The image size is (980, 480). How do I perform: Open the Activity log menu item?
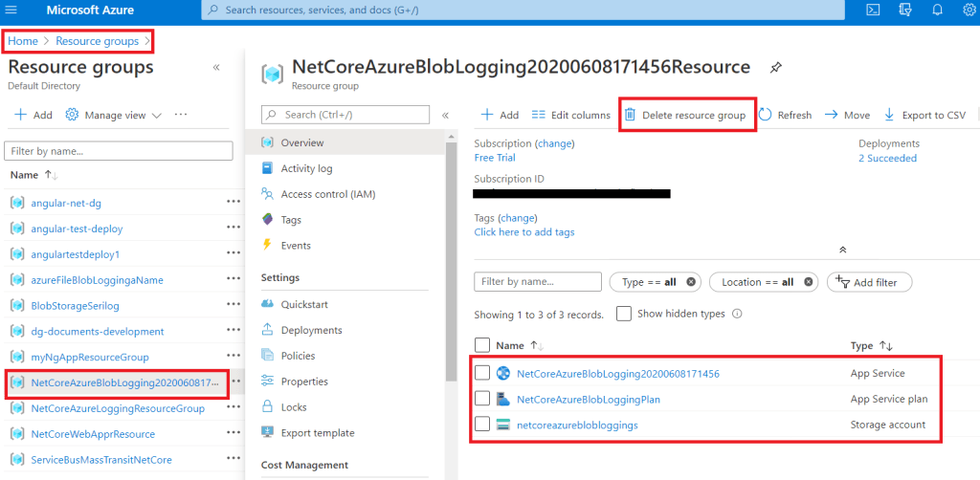(x=306, y=168)
